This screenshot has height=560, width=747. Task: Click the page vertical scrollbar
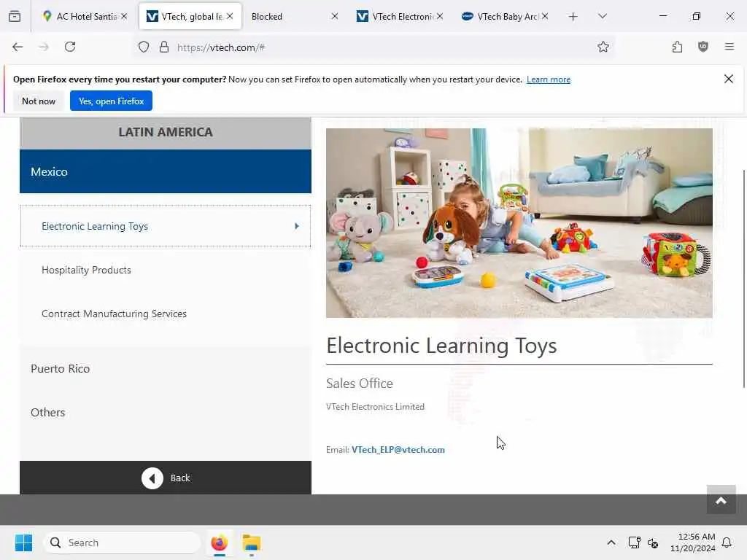point(743,279)
